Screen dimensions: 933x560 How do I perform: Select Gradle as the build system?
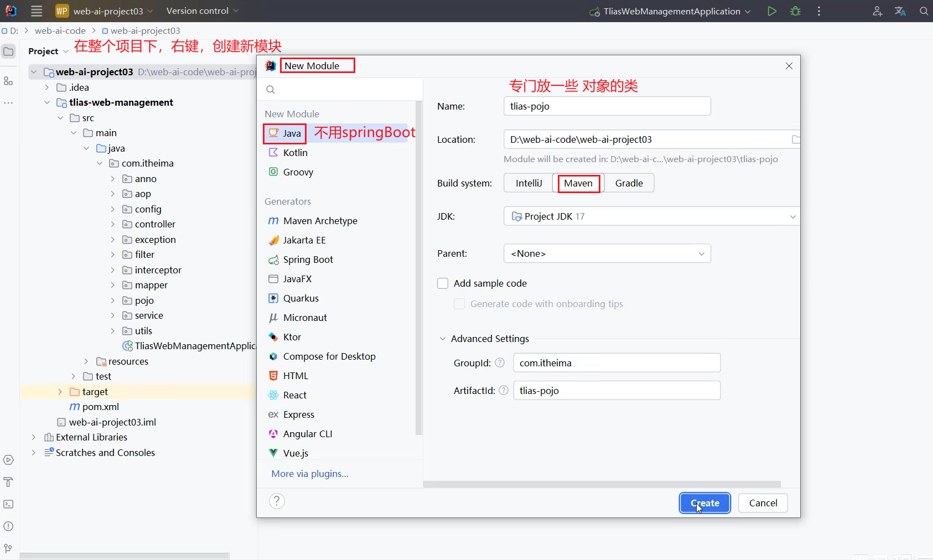point(629,183)
